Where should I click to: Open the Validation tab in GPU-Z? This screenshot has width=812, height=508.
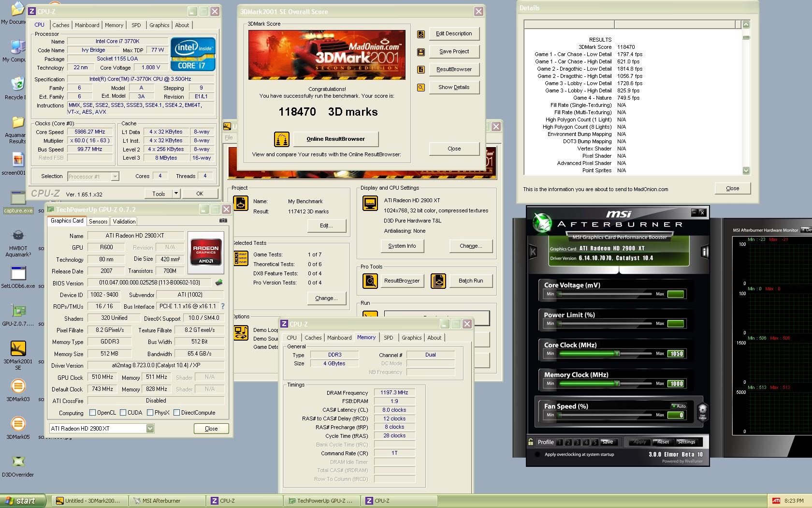(124, 222)
